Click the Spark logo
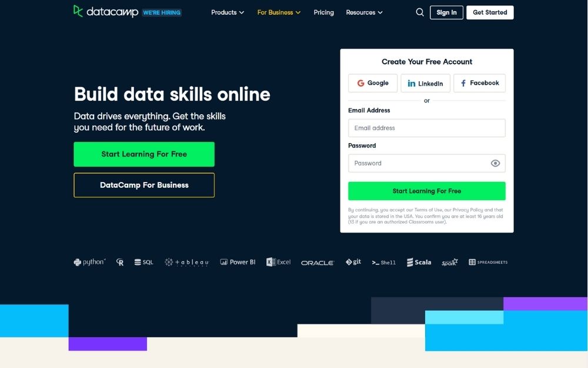The image size is (588, 368). pyautogui.click(x=450, y=262)
